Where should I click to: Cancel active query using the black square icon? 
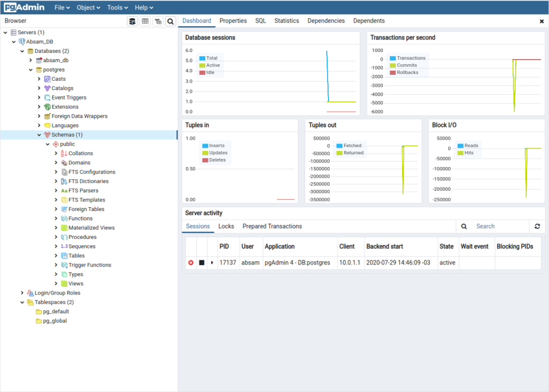click(202, 263)
